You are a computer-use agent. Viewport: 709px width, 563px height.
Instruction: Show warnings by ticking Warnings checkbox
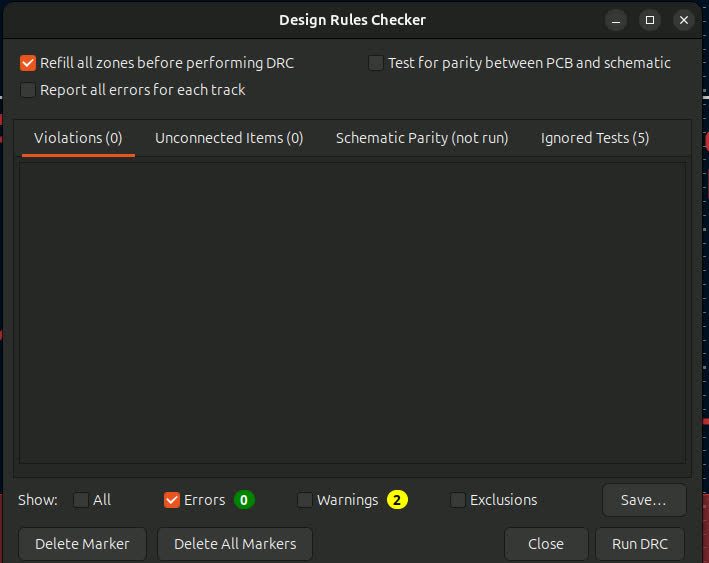[305, 500]
